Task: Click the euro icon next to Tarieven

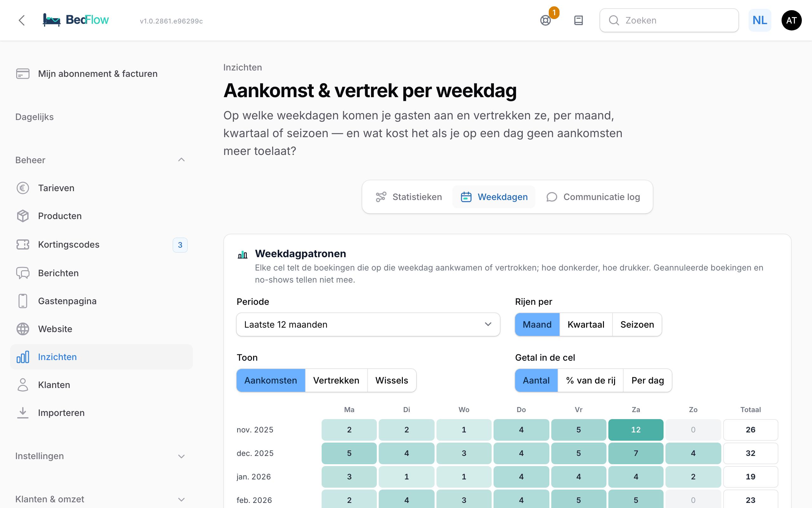Action: coord(23,188)
